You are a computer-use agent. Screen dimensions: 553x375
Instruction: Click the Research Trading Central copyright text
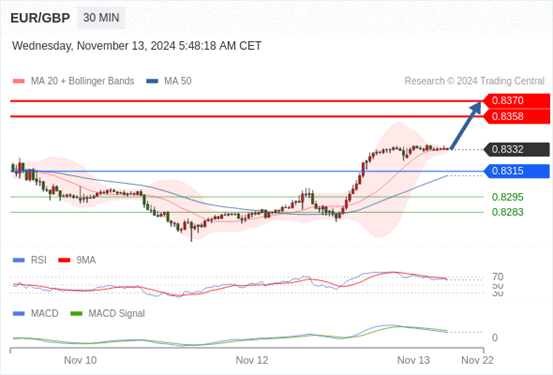pos(475,81)
